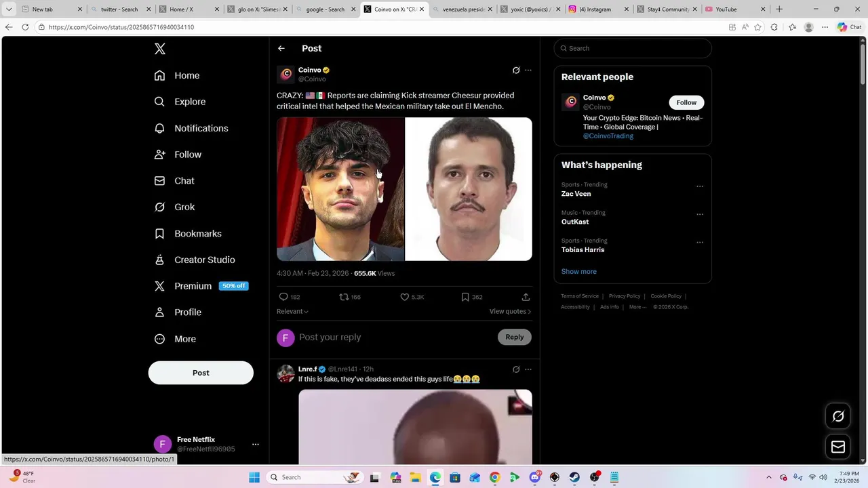The height and width of the screenshot is (488, 868).
Task: Open the Copilot Chat button in the toolbar
Action: (x=849, y=27)
